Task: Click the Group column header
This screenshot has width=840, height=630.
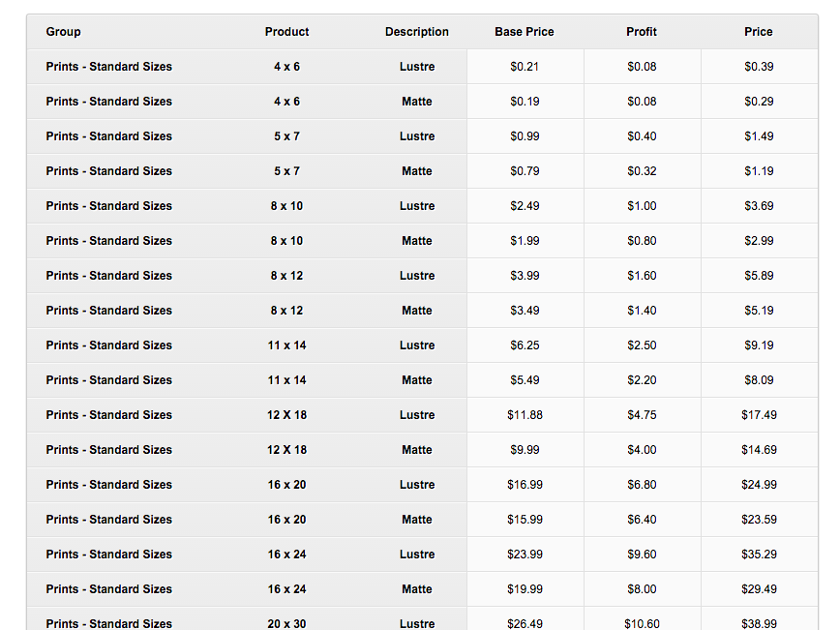Action: coord(63,32)
